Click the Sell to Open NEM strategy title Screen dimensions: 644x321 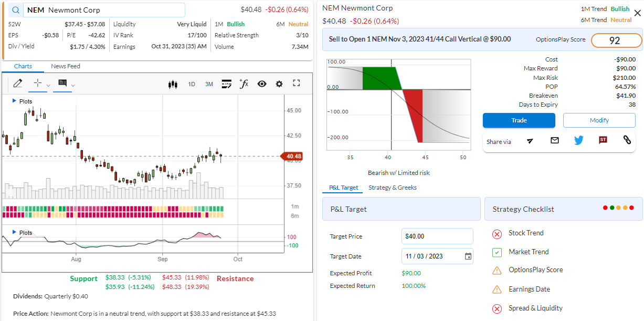(x=419, y=39)
